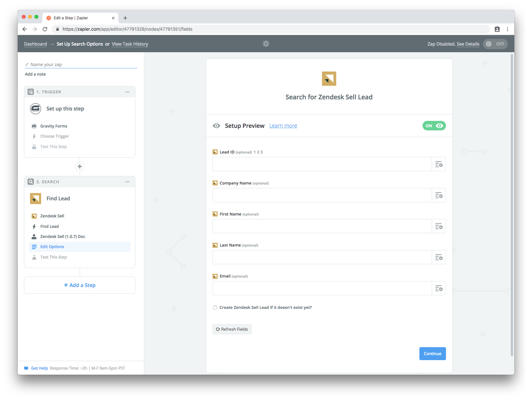Click the Search step magnifier icon
Screen dimensions: 532x400
pos(31,182)
